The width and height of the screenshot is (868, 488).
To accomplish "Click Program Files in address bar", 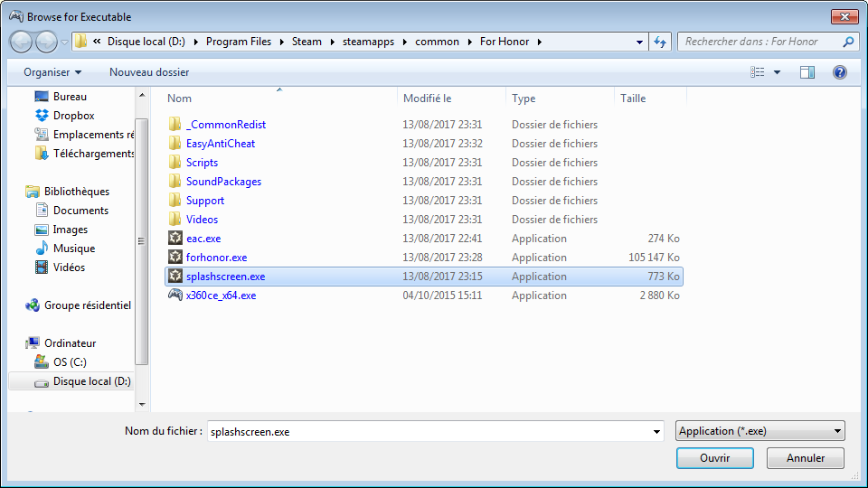I will 239,42.
